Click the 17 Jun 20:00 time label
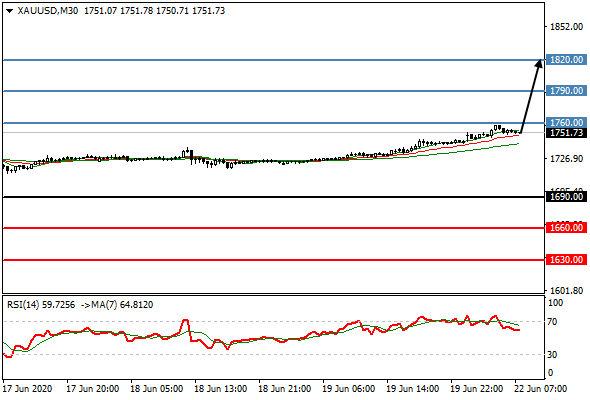This screenshot has width=590, height=400. [x=93, y=388]
